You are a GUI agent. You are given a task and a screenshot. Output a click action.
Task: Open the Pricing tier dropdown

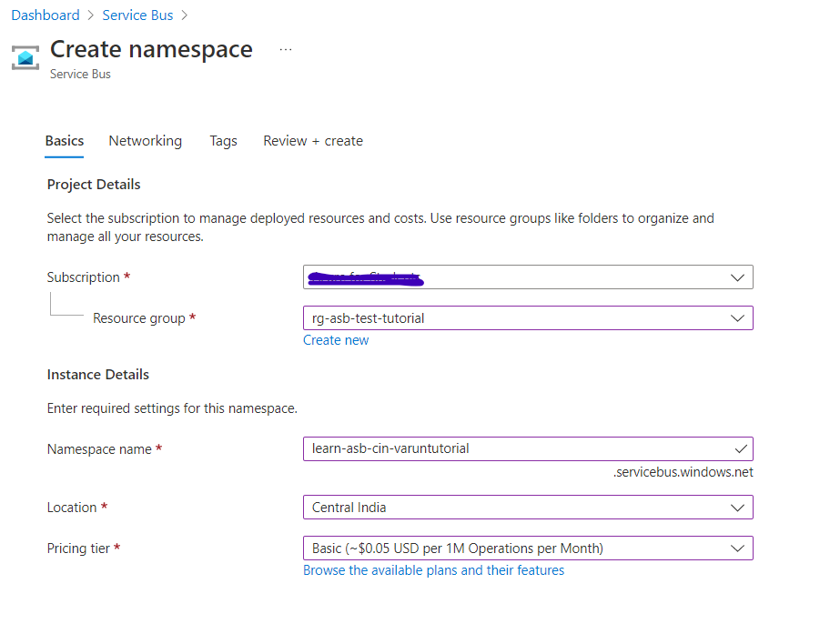tap(739, 548)
